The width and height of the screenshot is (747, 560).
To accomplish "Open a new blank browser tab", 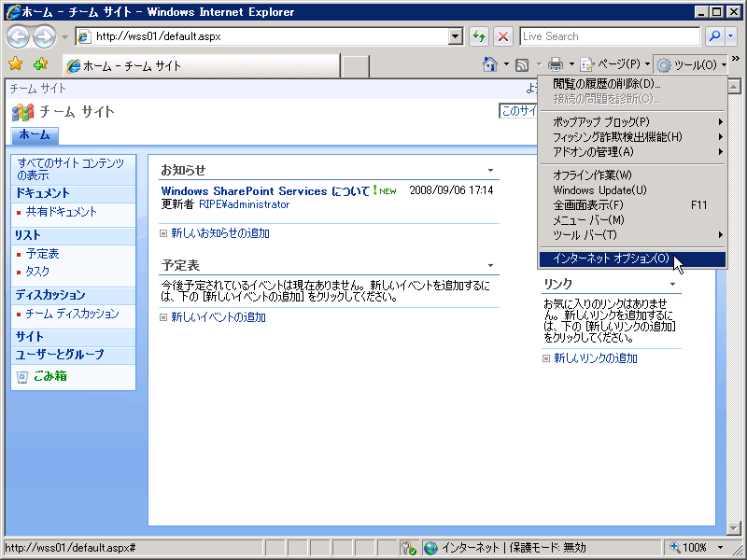I will click(x=355, y=65).
